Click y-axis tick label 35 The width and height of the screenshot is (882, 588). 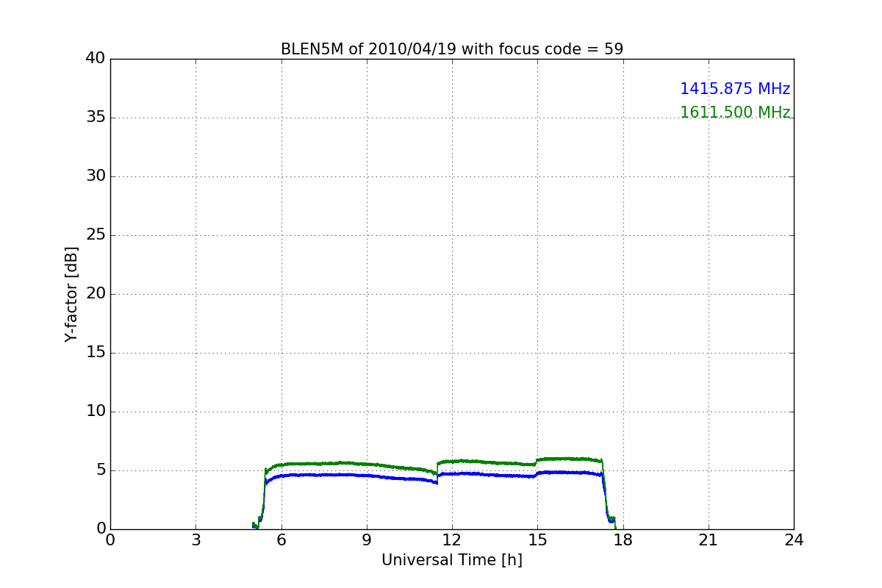96,118
